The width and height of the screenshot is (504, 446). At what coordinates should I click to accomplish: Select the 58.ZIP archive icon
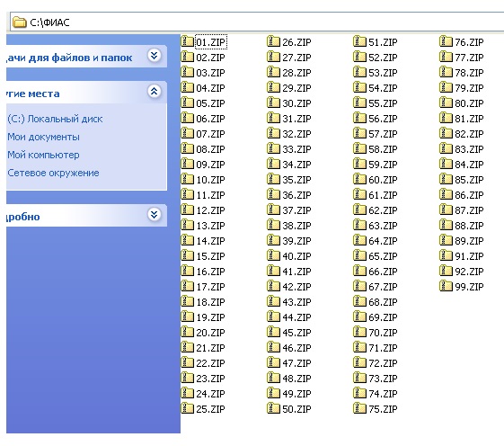[x=359, y=148]
